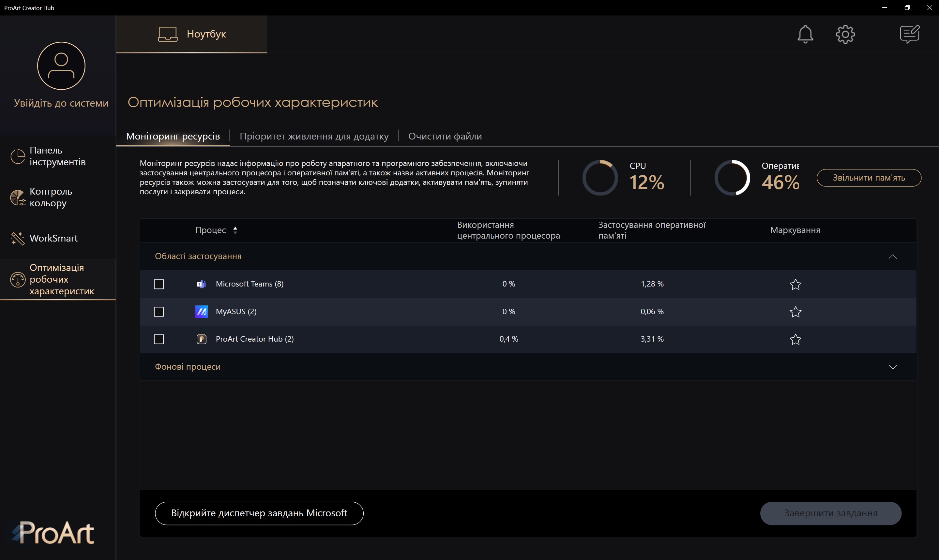The height and width of the screenshot is (560, 939).
Task: Select the MyASUS process checkbox
Action: 159,312
